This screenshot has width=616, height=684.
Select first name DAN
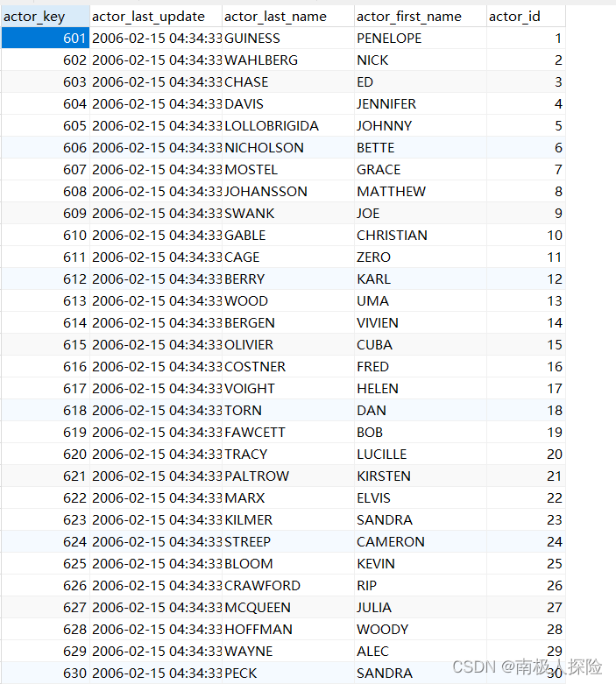pos(372,410)
